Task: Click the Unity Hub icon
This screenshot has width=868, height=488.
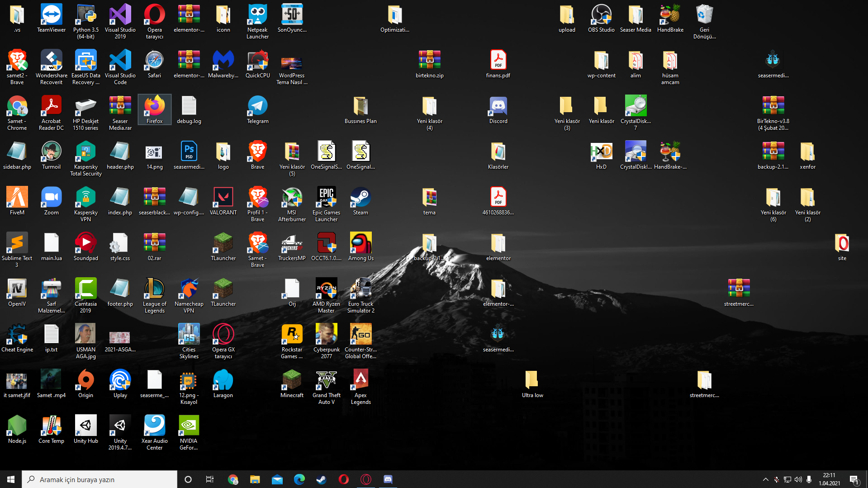Action: pyautogui.click(x=85, y=430)
